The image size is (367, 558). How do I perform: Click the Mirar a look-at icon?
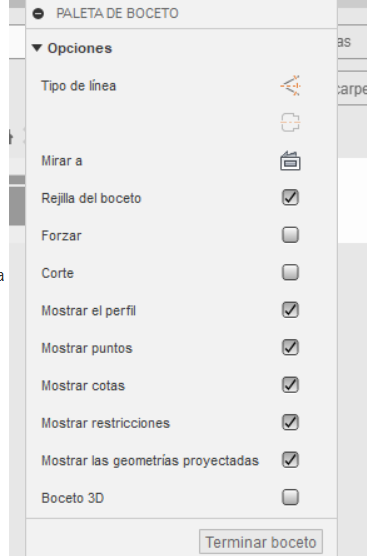click(x=290, y=161)
